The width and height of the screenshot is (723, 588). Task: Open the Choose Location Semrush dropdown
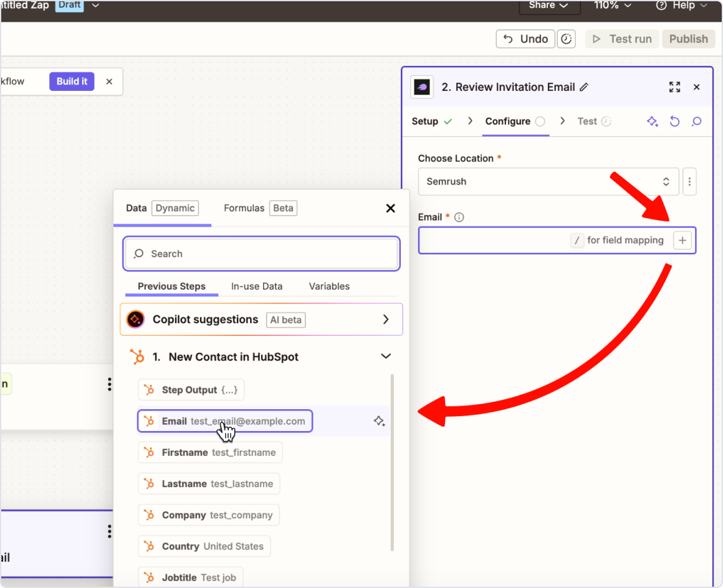click(548, 181)
